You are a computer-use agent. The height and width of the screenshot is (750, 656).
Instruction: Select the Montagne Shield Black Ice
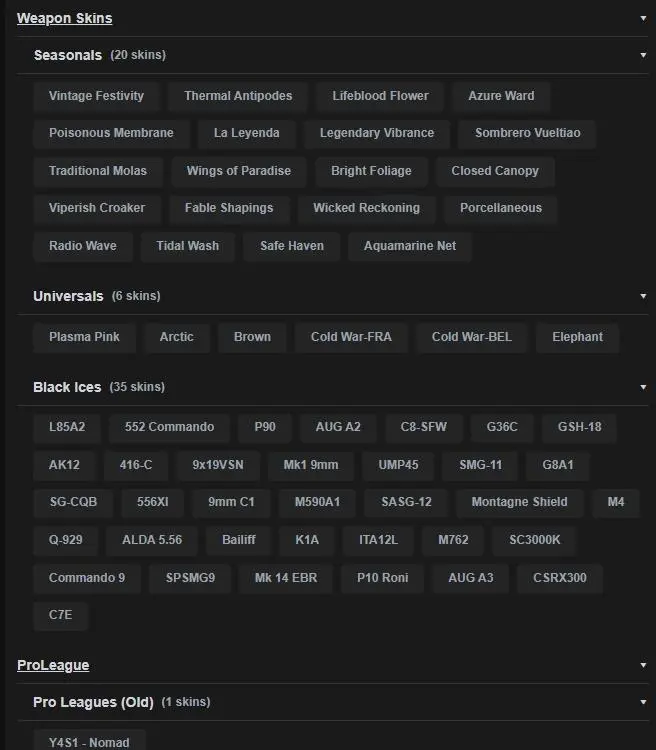click(x=519, y=502)
